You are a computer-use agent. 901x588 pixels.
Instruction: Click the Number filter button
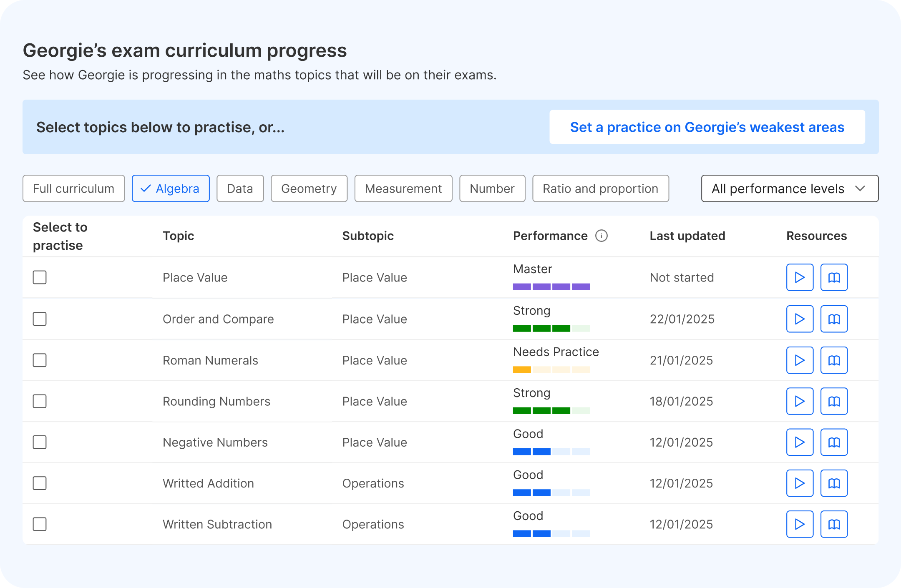[492, 188]
